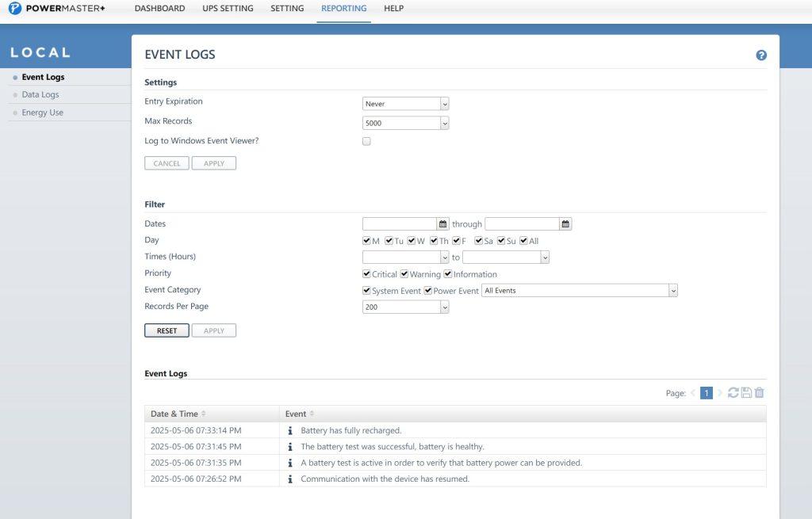
Task: Select the 07:31:35 PM log timestamp
Action: [x=196, y=463]
